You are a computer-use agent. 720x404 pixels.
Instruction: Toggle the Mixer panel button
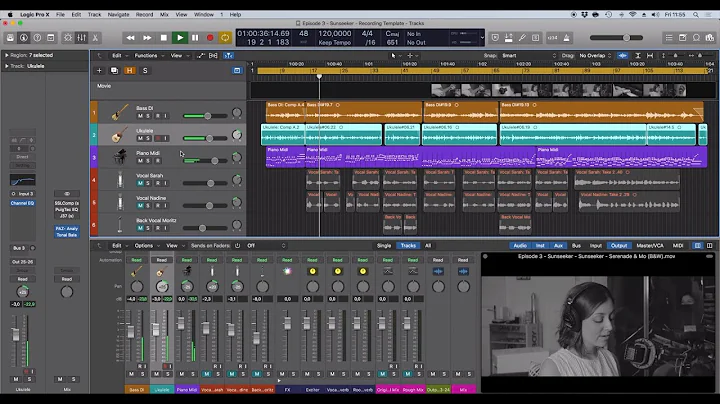81,38
